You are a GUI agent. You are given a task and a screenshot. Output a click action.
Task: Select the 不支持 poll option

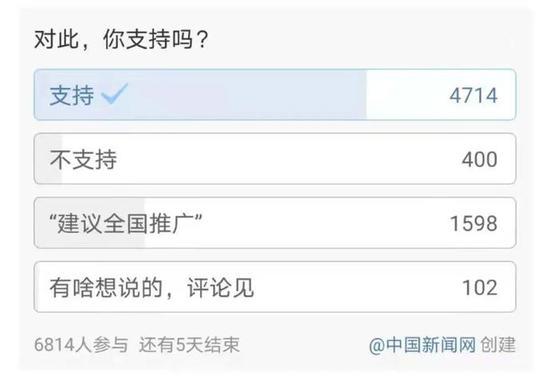click(275, 159)
